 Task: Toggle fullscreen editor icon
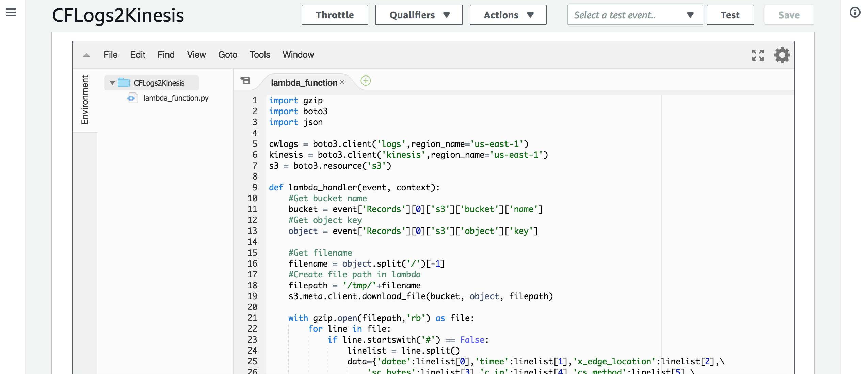(758, 55)
